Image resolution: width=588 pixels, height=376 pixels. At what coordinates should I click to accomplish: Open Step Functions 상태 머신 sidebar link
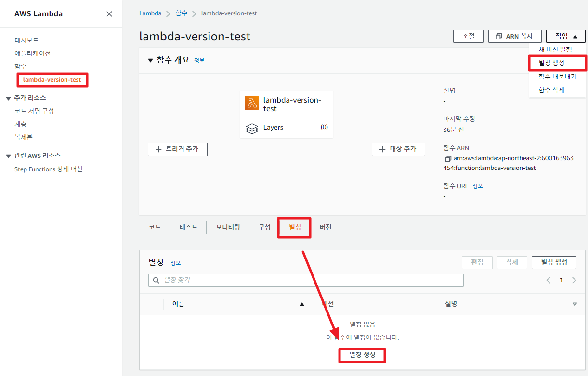point(49,169)
